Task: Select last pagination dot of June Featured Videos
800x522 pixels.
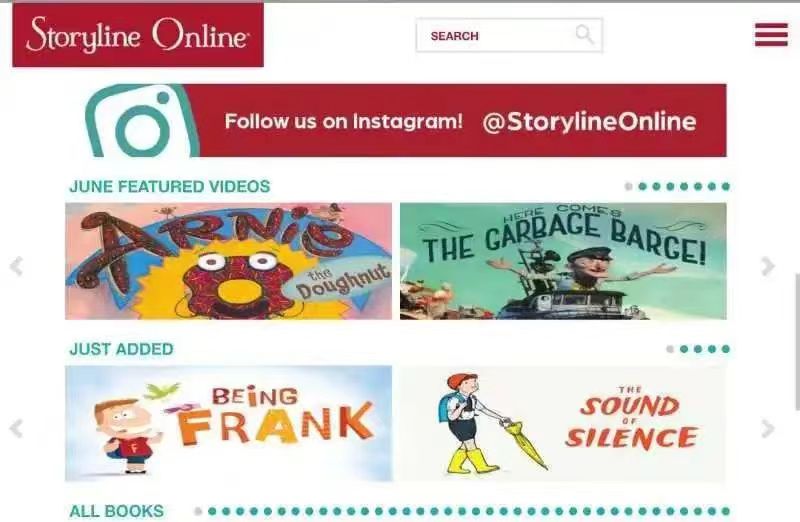Action: [x=726, y=186]
